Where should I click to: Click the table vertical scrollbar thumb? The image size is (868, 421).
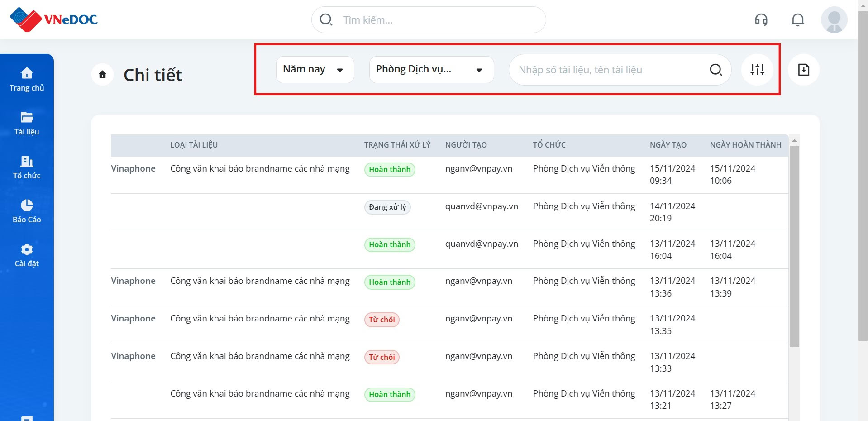pos(794,246)
